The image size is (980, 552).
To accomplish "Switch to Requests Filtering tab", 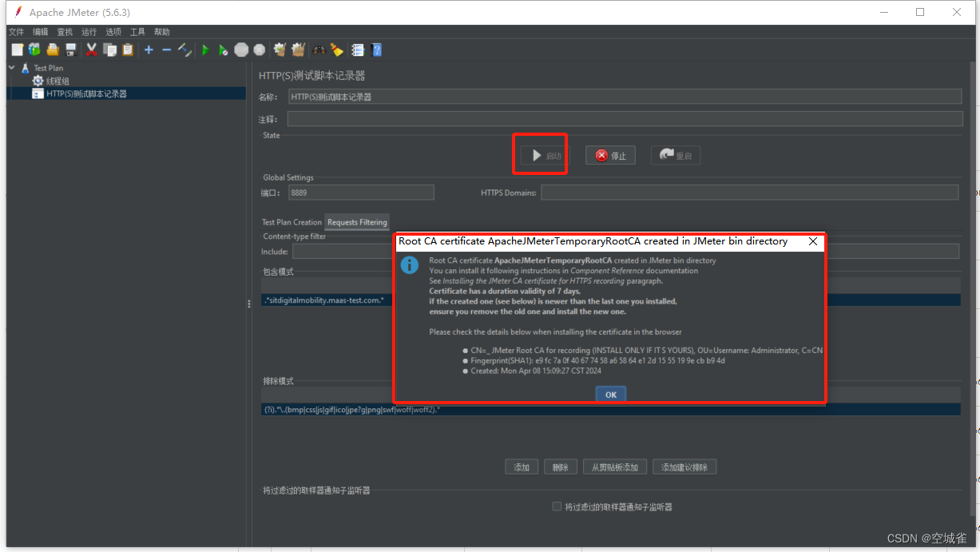I will (357, 222).
